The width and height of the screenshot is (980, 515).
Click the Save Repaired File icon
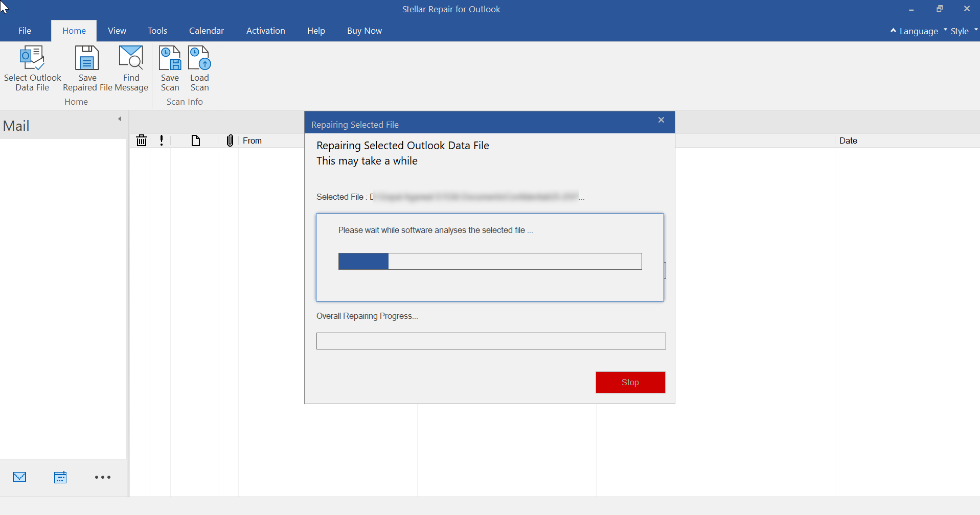pyautogui.click(x=87, y=59)
